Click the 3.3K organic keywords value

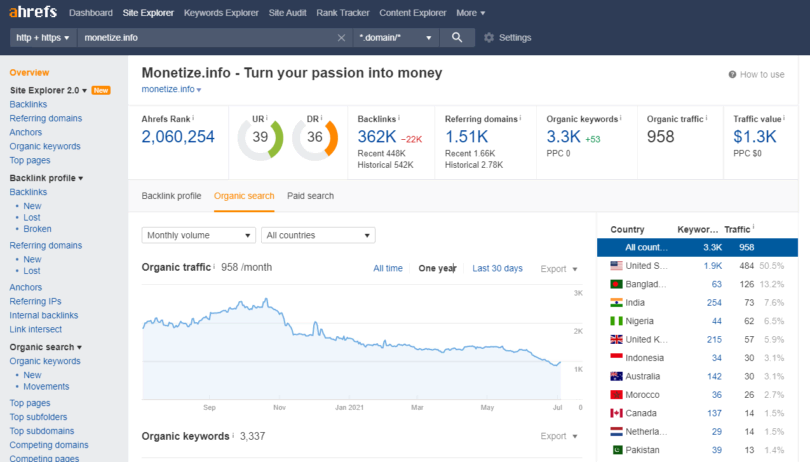click(x=564, y=137)
